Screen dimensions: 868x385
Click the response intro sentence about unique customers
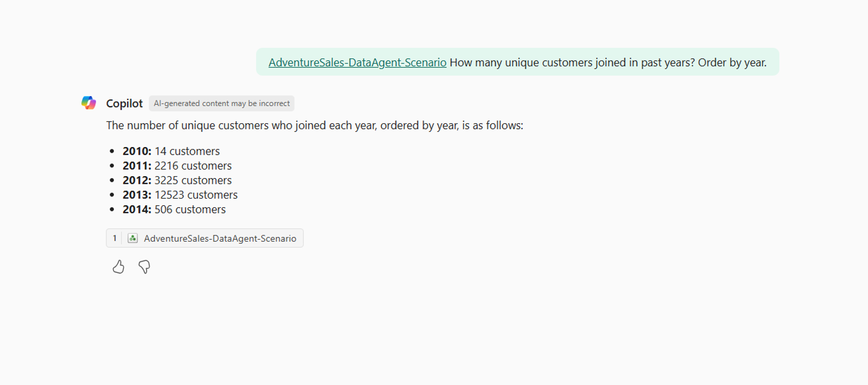[x=314, y=125]
